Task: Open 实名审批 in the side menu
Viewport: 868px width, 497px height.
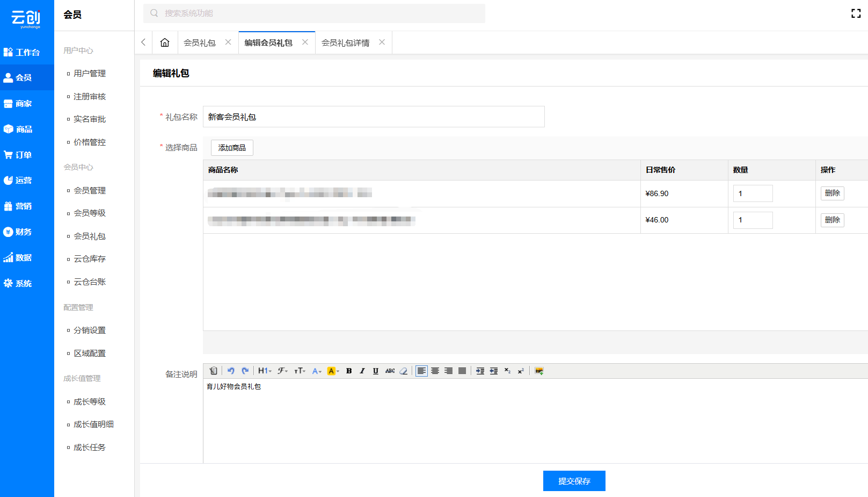Action: [90, 119]
